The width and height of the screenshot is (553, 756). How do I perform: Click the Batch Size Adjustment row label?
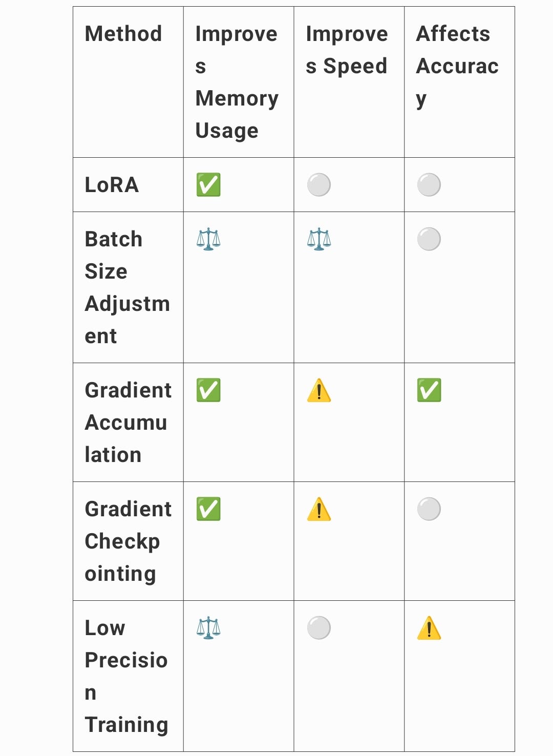[x=127, y=287]
